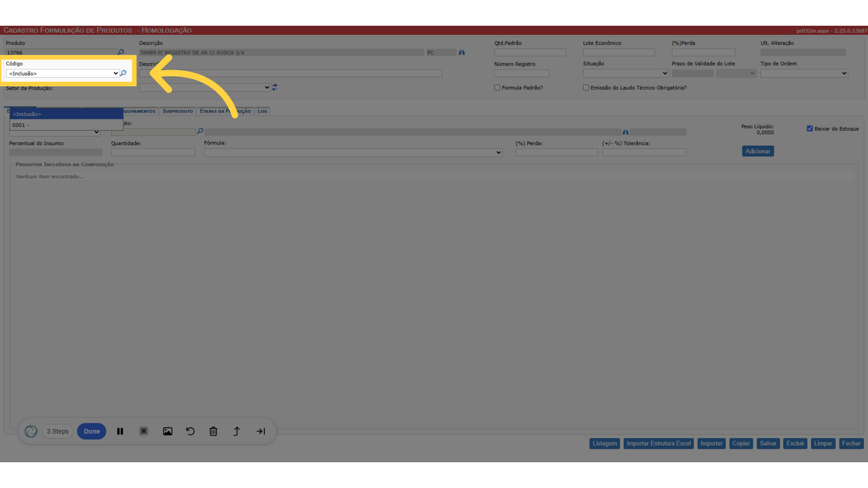Click the (%) Perda field next to Fórmula

557,153
